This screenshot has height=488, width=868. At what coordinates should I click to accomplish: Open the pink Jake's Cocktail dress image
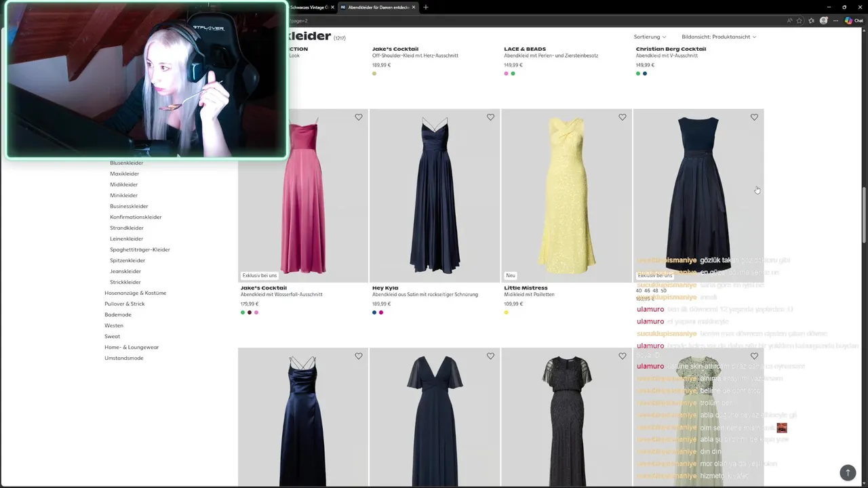303,196
